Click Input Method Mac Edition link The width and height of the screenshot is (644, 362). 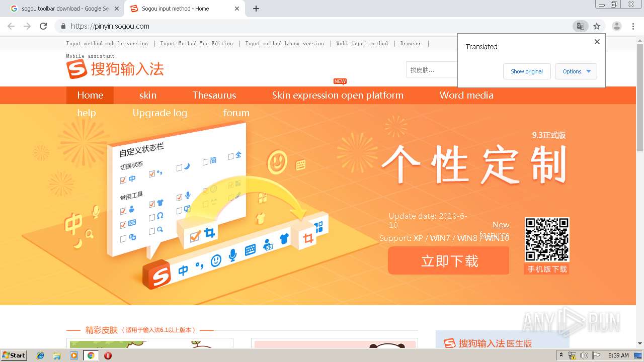coord(197,43)
